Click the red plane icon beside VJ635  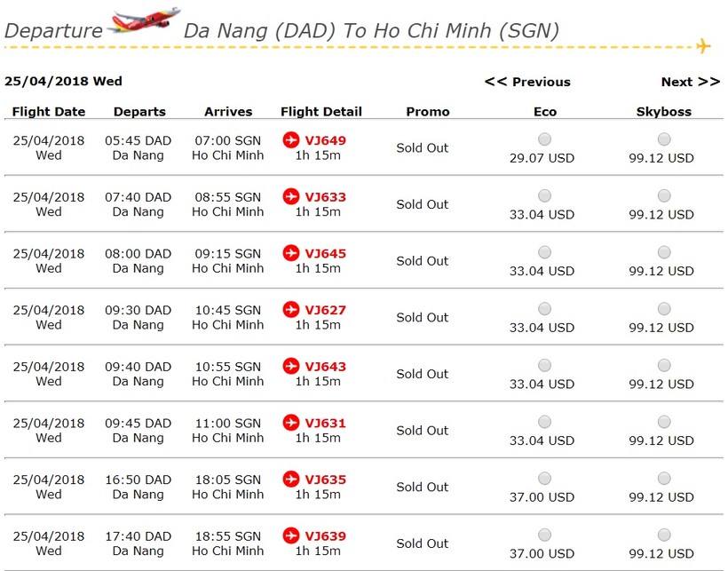pyautogui.click(x=291, y=480)
